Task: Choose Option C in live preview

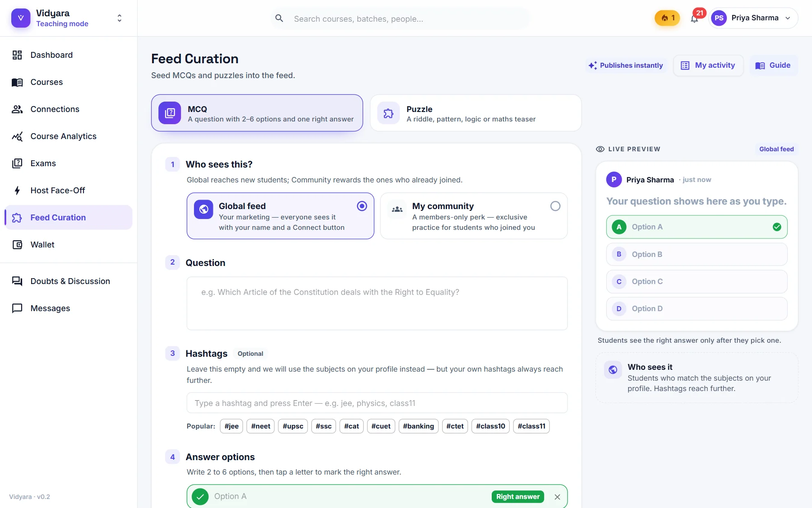Action: pos(697,281)
